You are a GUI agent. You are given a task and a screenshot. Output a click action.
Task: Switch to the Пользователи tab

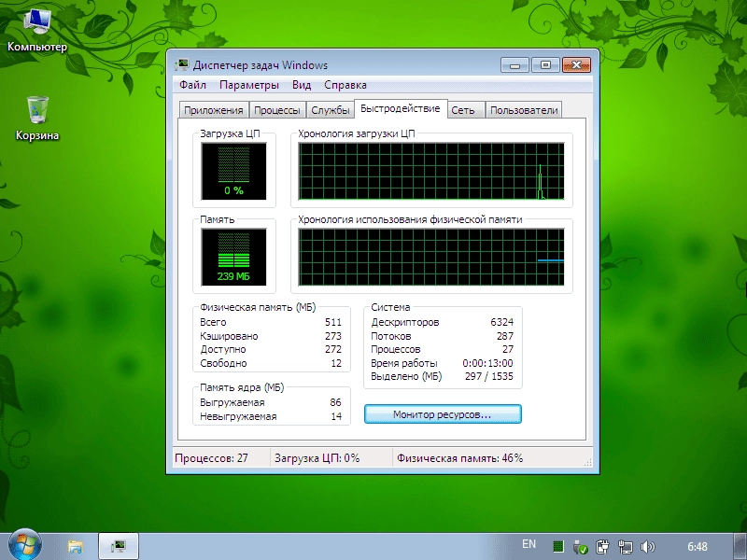[x=524, y=110]
